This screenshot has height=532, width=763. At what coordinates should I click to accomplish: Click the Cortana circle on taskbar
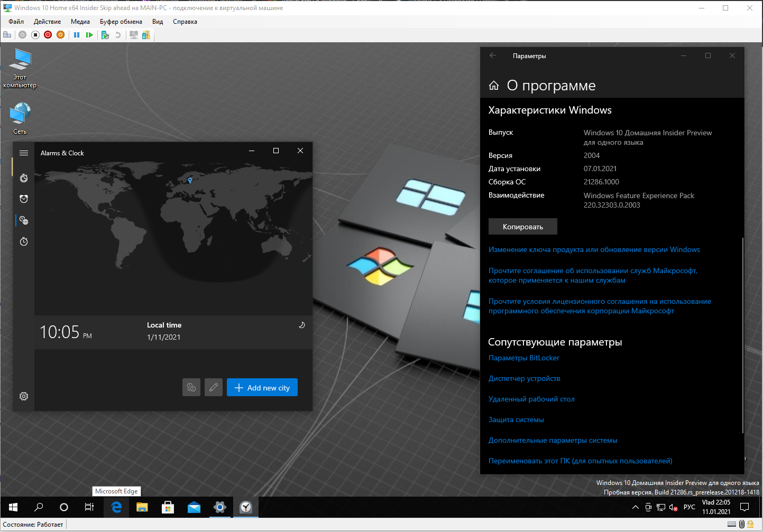[64, 507]
